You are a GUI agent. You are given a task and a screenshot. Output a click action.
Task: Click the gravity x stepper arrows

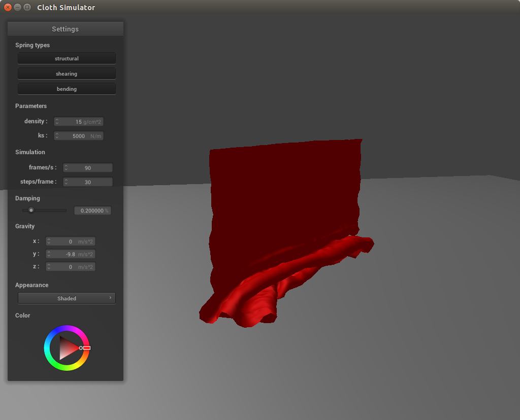click(x=49, y=241)
